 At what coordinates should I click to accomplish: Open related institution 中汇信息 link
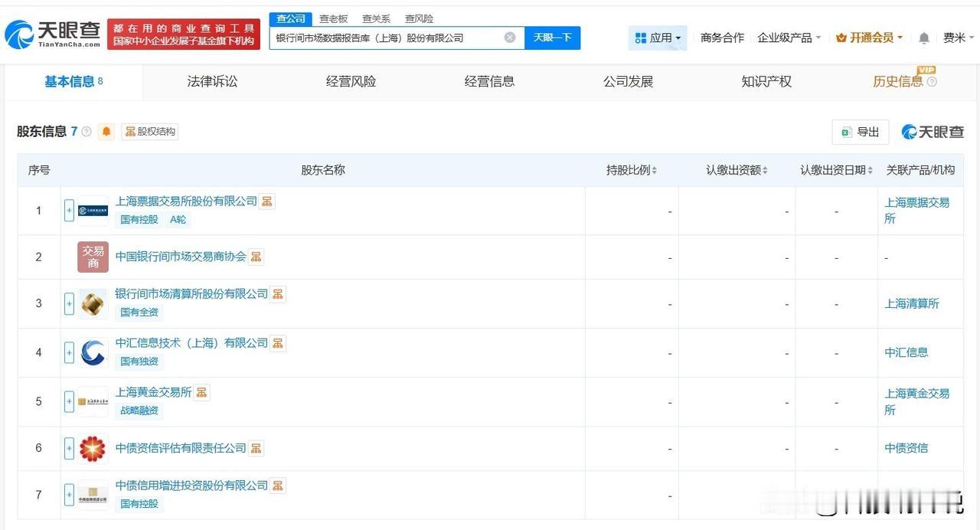point(906,352)
